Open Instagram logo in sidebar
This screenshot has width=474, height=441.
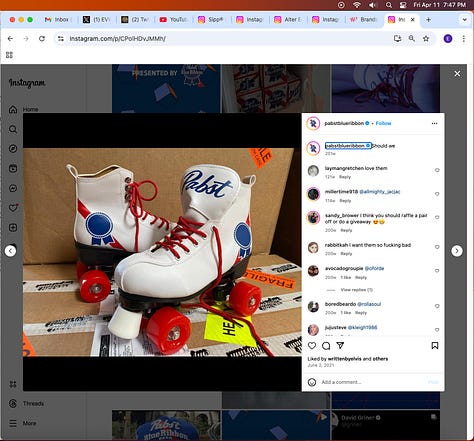pyautogui.click(x=27, y=83)
